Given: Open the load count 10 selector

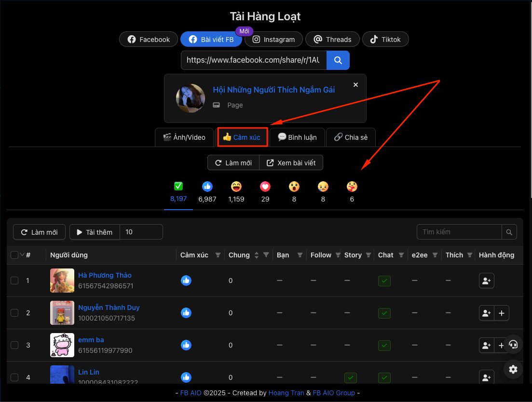Looking at the screenshot, I should click(141, 232).
